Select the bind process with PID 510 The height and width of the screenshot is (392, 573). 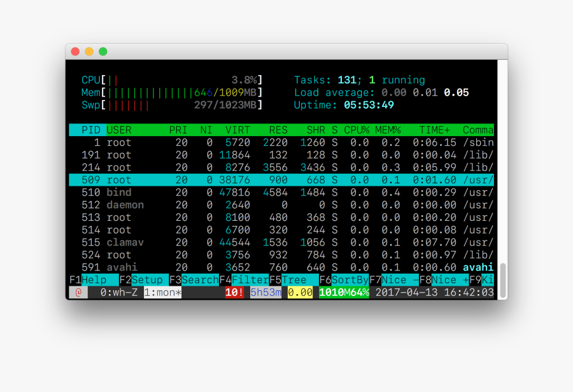[x=280, y=192]
